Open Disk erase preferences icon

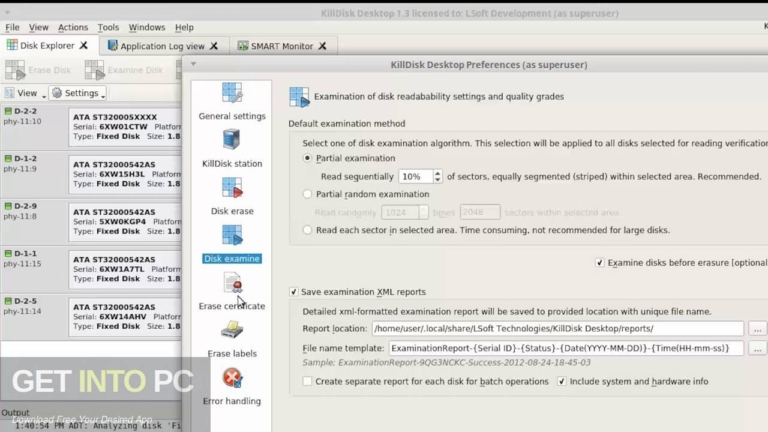click(232, 188)
